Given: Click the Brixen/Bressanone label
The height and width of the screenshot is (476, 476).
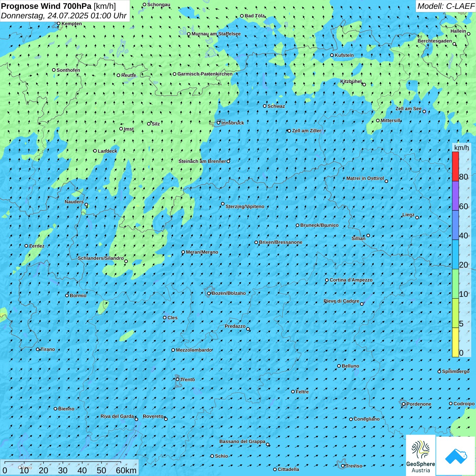Looking at the screenshot, I should [x=280, y=242].
